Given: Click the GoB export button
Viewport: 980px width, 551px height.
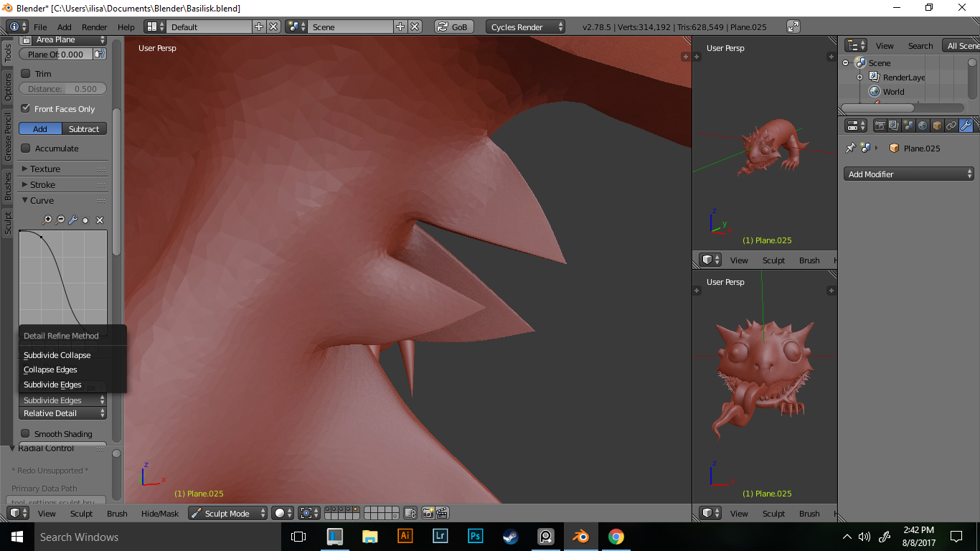Looking at the screenshot, I should (453, 27).
